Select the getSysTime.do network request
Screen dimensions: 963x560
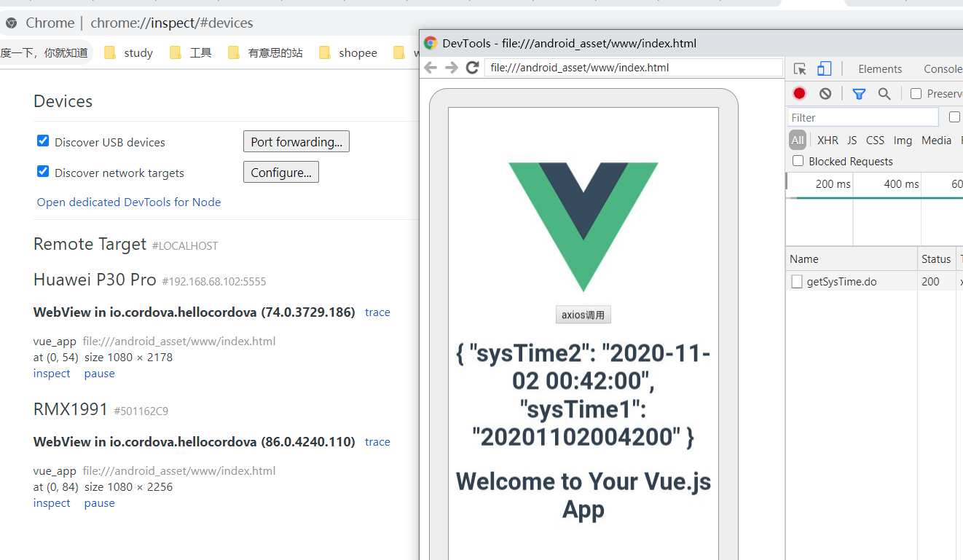click(842, 282)
